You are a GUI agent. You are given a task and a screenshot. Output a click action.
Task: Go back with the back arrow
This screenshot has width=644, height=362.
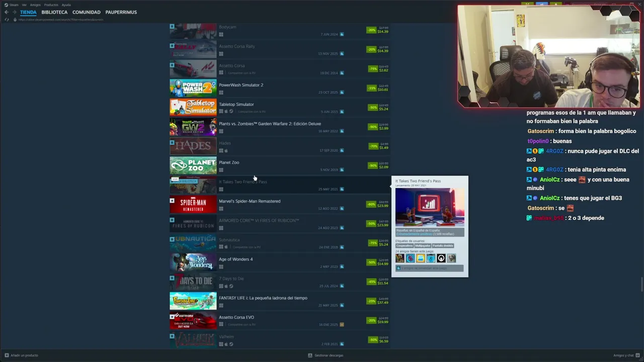click(7, 12)
